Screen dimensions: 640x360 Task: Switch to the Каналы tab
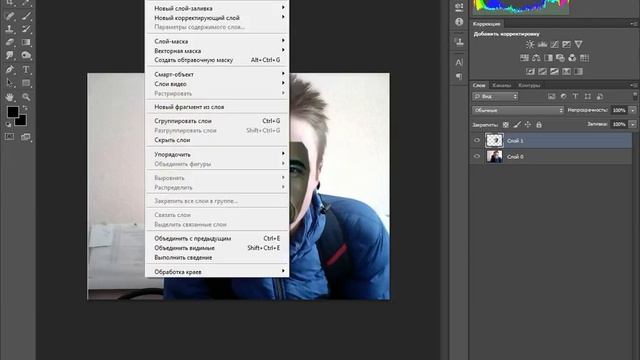(502, 85)
